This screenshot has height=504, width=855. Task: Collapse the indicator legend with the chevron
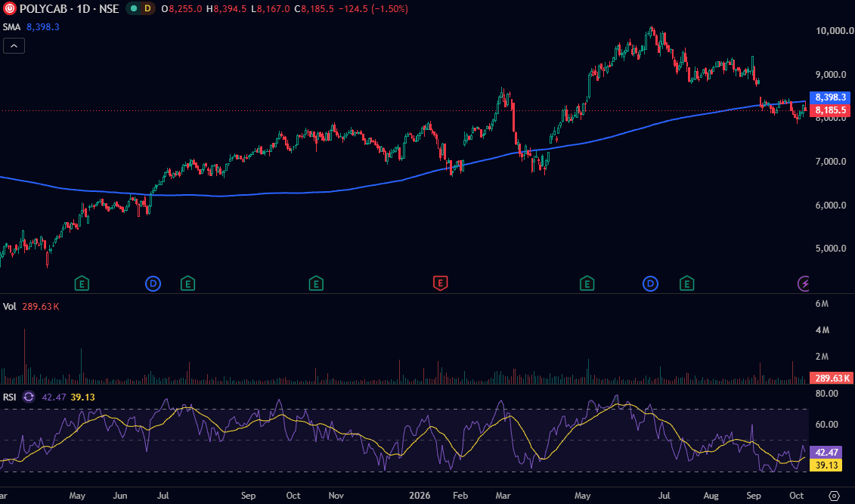pyautogui.click(x=14, y=46)
